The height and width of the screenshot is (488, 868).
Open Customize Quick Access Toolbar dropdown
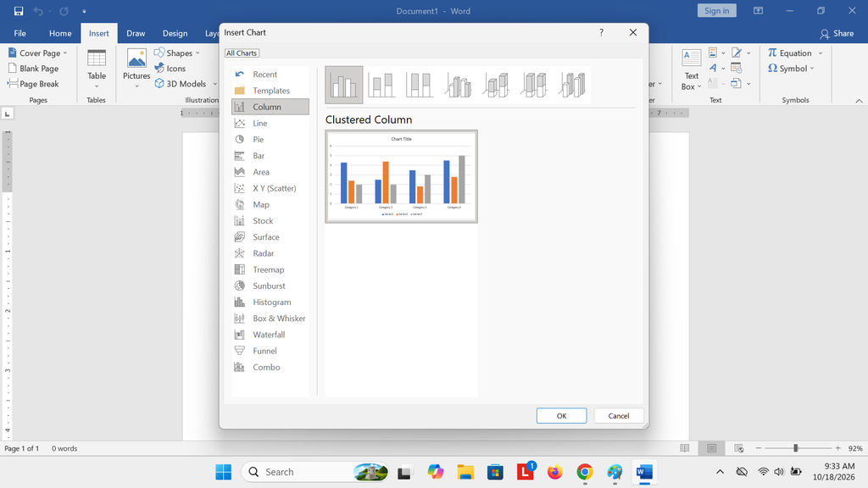tap(84, 11)
